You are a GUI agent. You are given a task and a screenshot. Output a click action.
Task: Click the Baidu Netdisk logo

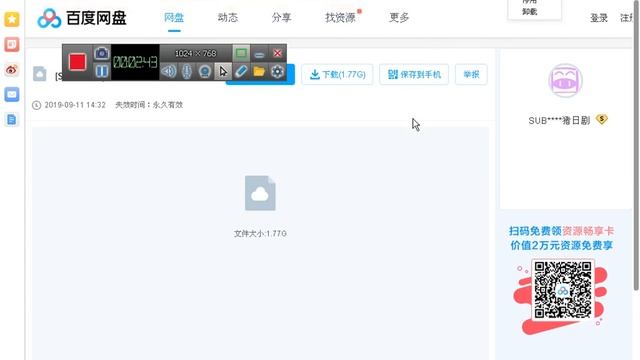click(82, 18)
